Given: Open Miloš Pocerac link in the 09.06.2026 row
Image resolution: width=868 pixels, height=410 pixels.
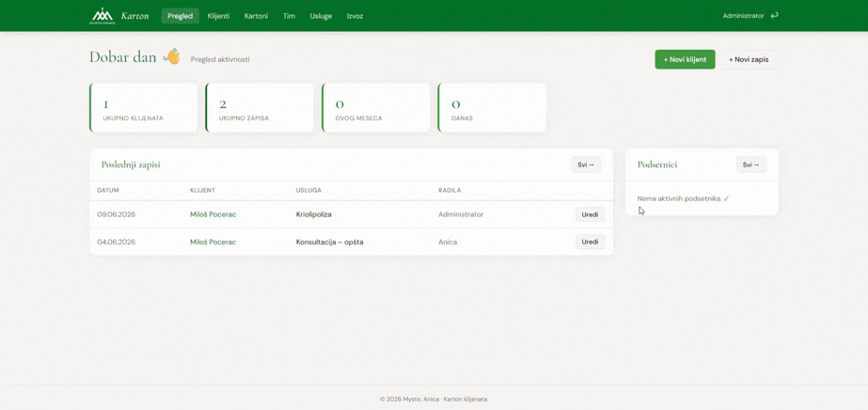Looking at the screenshot, I should point(213,214).
